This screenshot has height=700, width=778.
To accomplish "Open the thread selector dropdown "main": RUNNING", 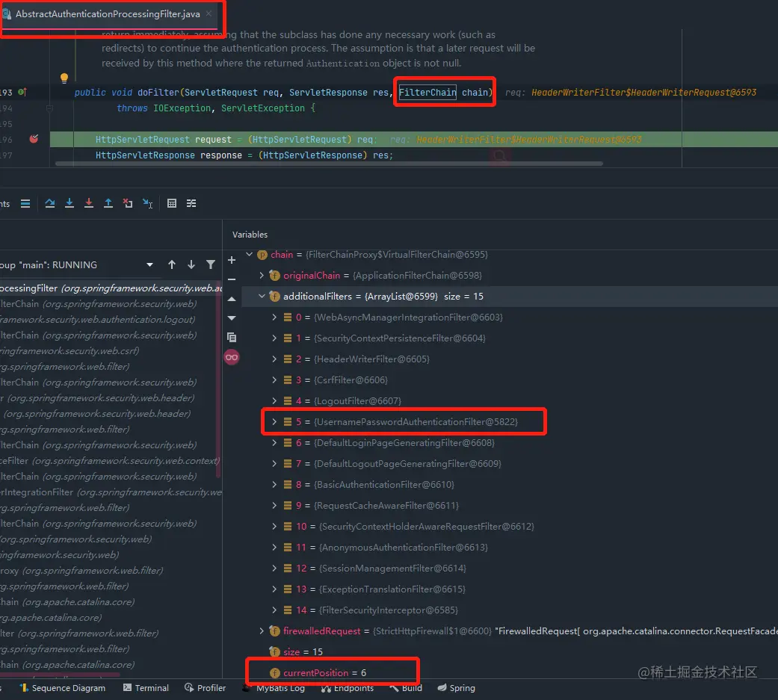I will (149, 265).
